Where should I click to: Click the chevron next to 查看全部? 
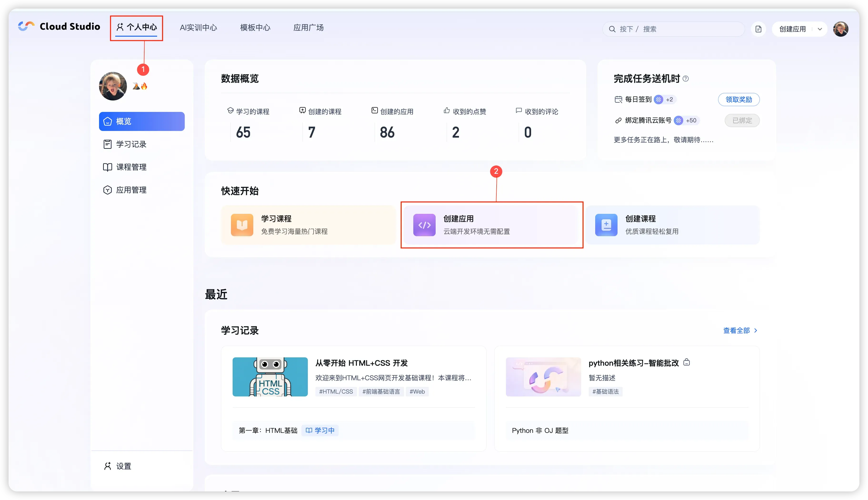tap(755, 330)
